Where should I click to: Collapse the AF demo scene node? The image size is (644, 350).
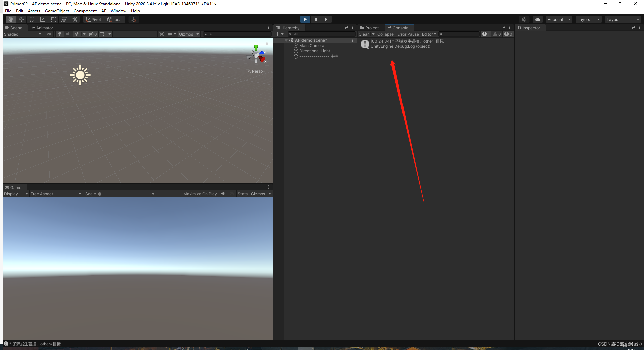[x=286, y=40]
